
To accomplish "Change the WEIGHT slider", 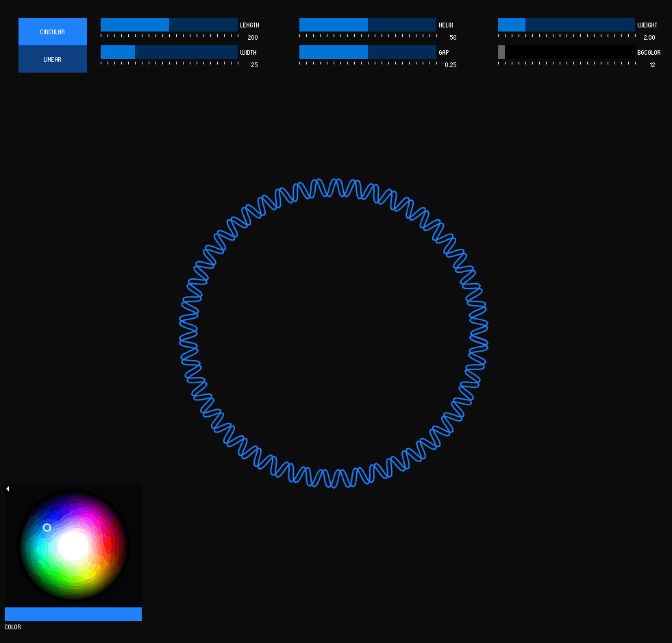I will pyautogui.click(x=566, y=25).
